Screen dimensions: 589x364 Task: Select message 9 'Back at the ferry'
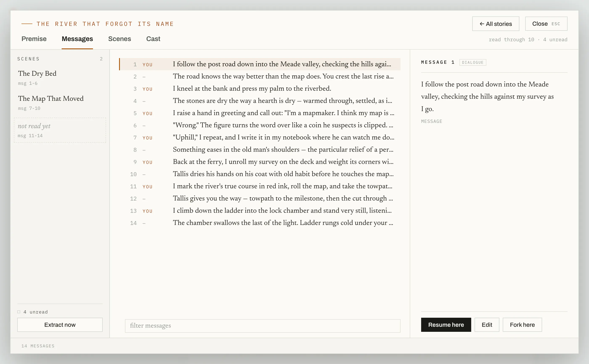tap(260, 162)
